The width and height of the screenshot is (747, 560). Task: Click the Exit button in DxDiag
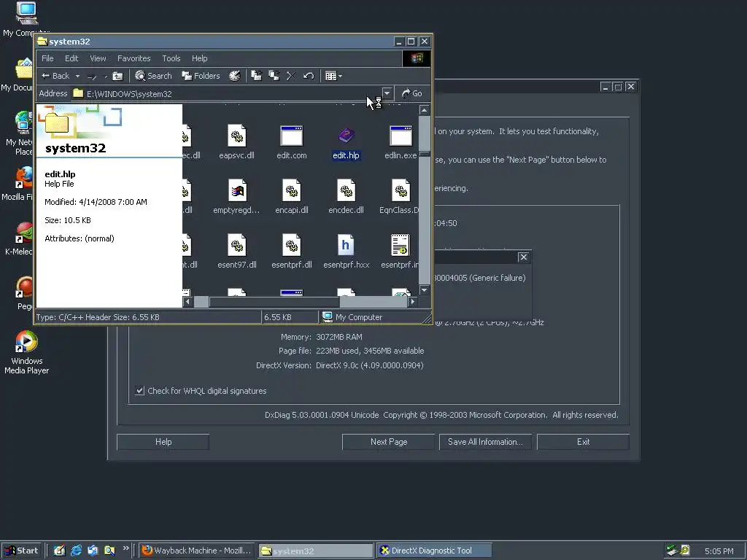(x=583, y=442)
